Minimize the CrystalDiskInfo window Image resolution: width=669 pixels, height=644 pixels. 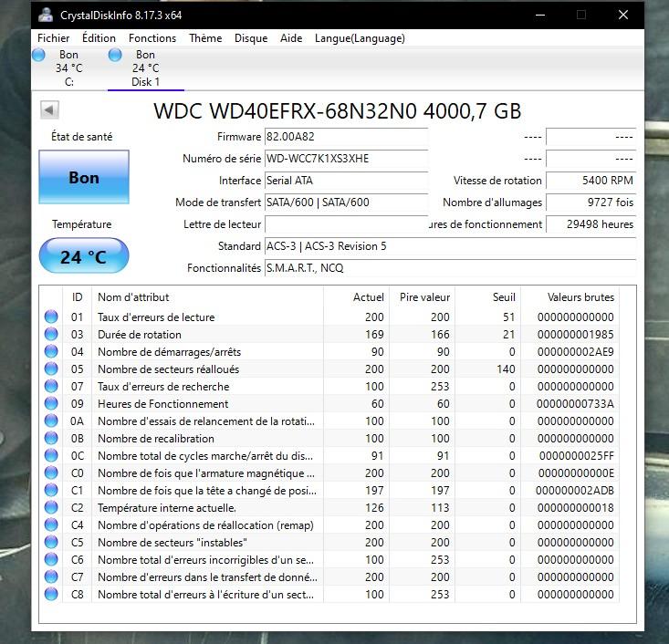(540, 15)
